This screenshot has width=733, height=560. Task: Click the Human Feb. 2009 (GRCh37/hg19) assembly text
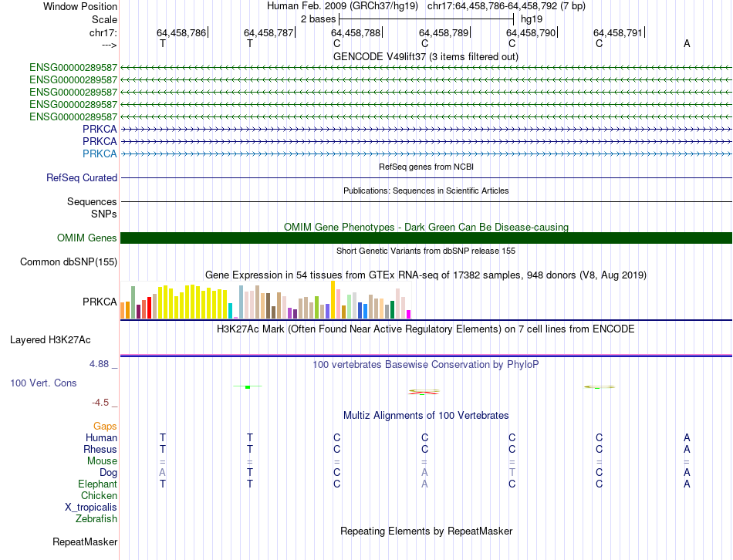(x=342, y=6)
